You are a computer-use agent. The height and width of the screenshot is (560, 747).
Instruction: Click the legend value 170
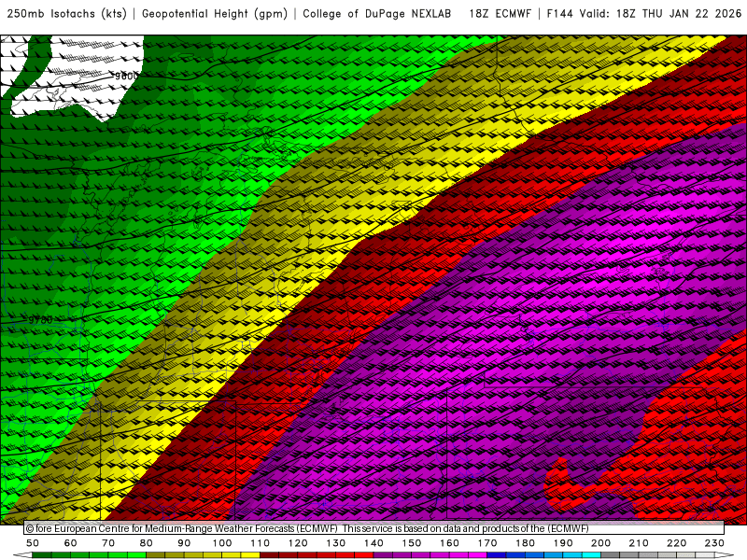click(x=487, y=543)
